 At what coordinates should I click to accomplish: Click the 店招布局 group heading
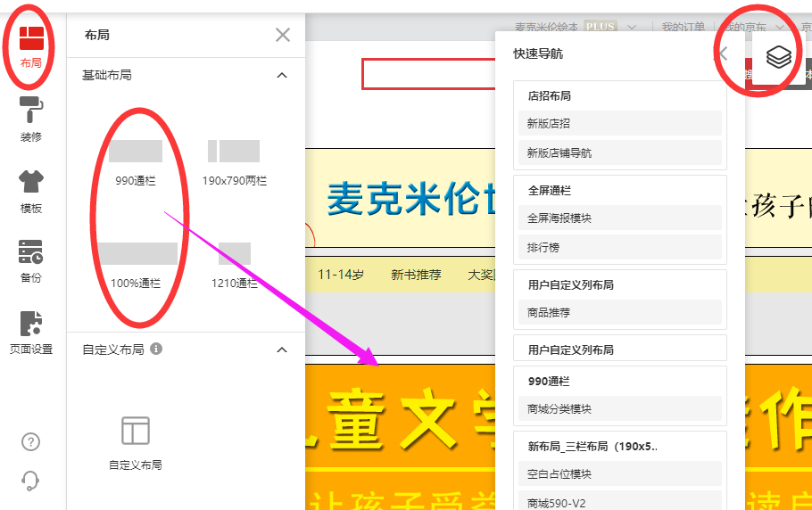point(549,95)
